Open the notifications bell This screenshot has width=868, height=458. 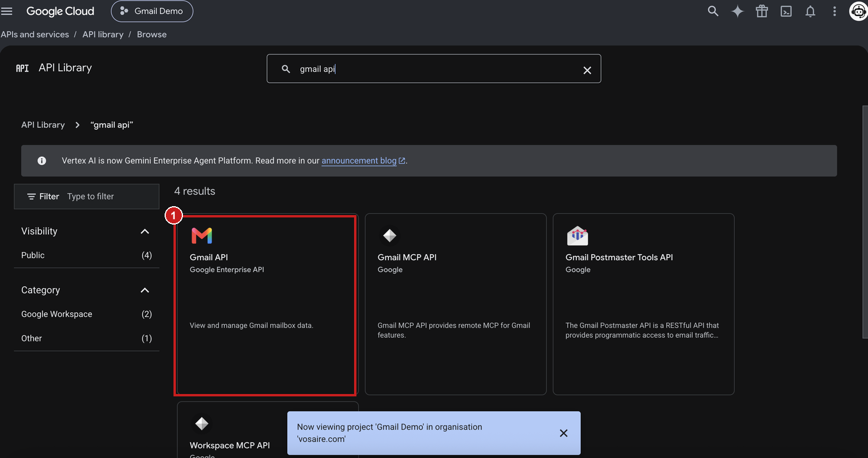pyautogui.click(x=810, y=11)
